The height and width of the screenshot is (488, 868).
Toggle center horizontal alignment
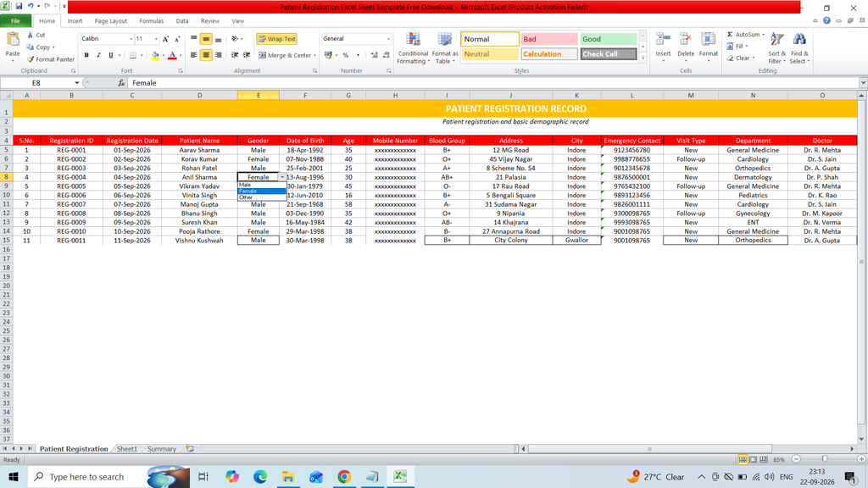pyautogui.click(x=206, y=55)
